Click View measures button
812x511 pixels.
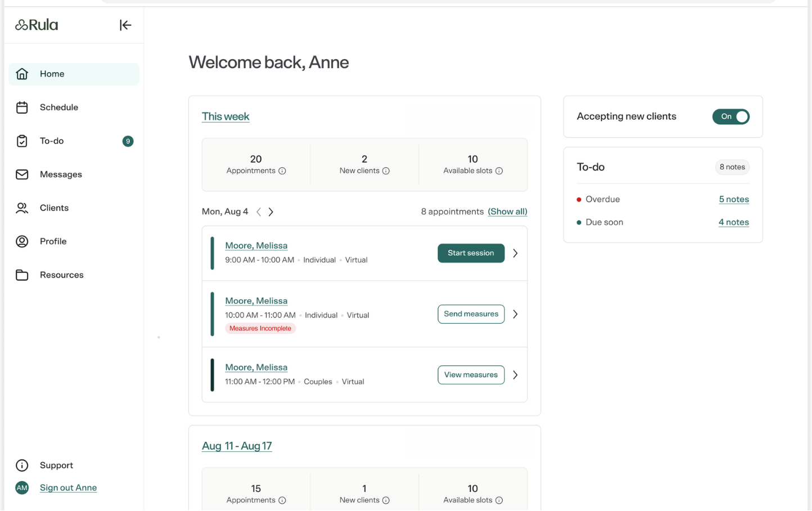click(471, 375)
